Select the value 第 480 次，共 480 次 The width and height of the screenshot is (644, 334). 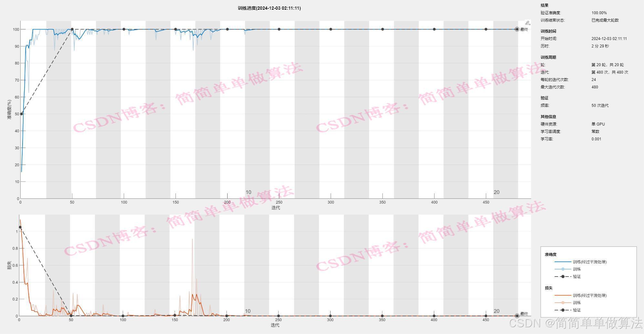coord(610,72)
